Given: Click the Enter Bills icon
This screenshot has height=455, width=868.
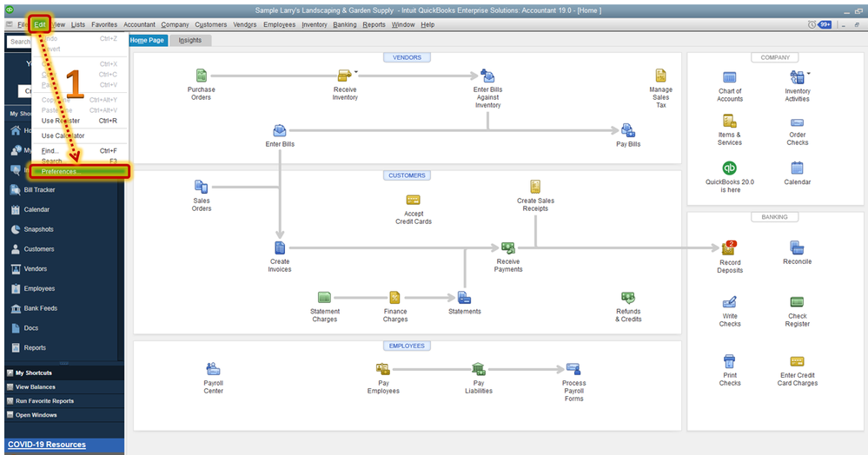Looking at the screenshot, I should (x=280, y=131).
